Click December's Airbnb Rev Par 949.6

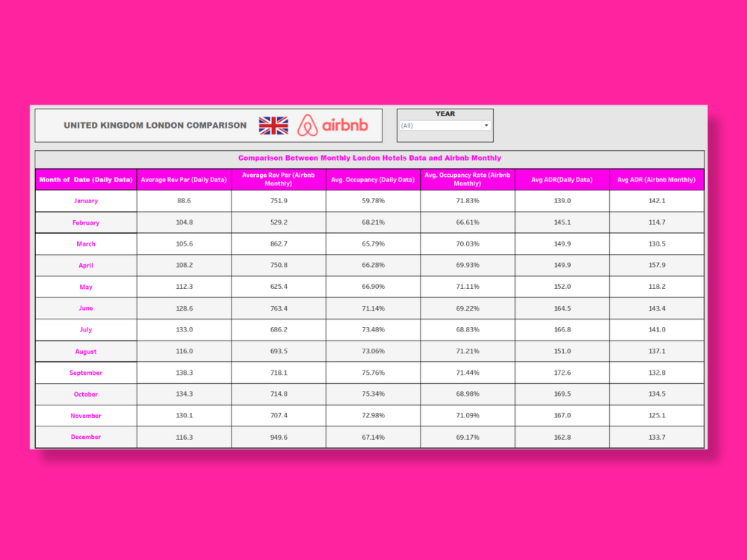coord(279,437)
